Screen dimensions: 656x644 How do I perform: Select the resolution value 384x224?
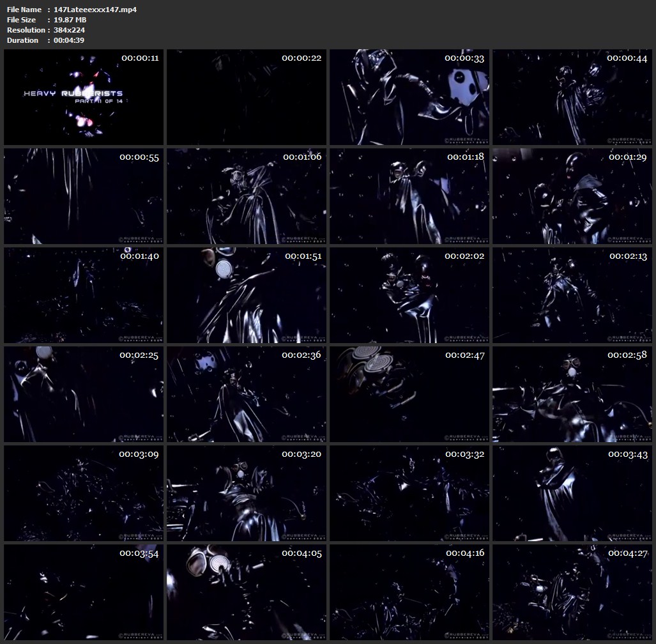click(x=69, y=30)
